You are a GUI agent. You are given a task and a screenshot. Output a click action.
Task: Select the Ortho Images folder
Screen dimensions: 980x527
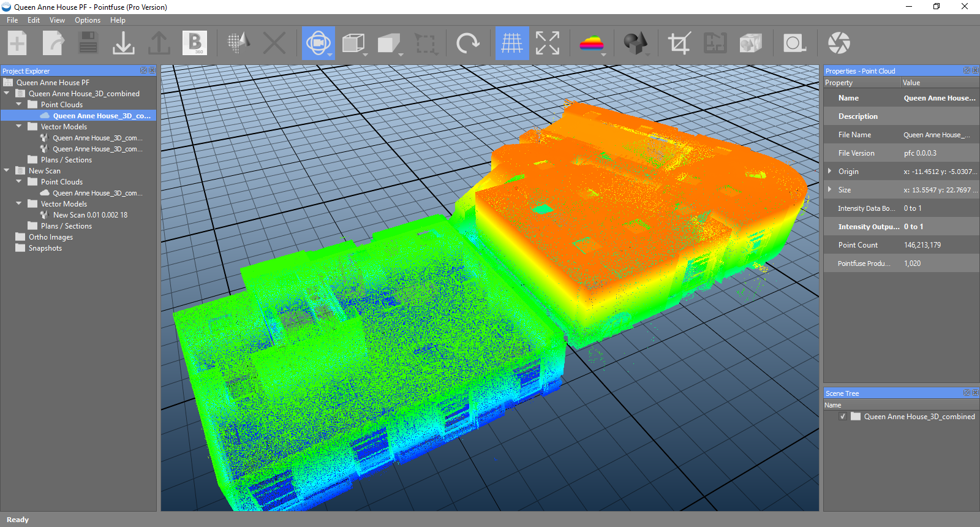tap(50, 237)
